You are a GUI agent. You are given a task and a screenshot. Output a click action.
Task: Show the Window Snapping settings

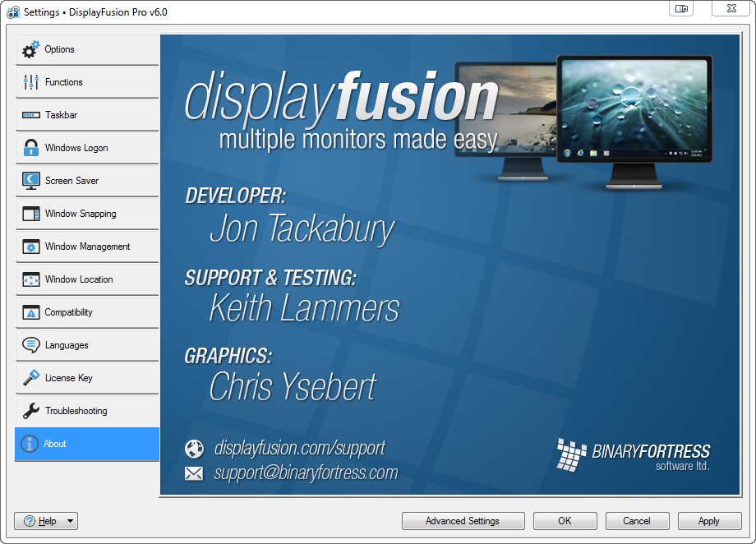87,214
